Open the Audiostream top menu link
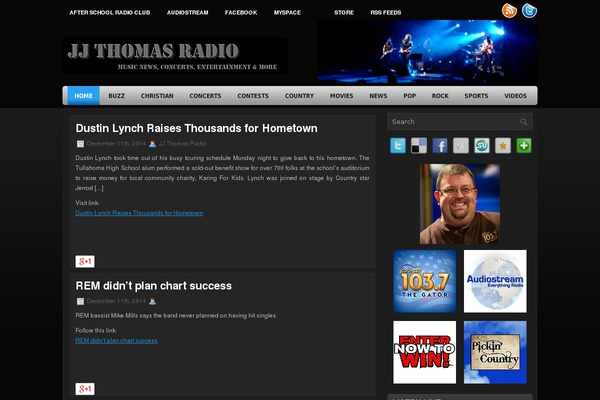 [188, 13]
